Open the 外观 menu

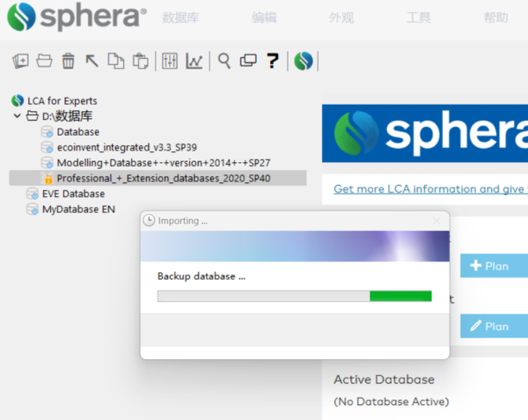point(341,18)
